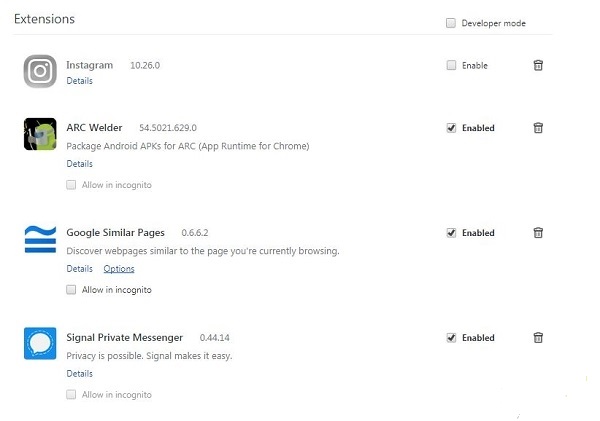Uncheck Enabled for Google Similar Pages
Image resolution: width=600 pixels, height=421 pixels.
click(451, 233)
